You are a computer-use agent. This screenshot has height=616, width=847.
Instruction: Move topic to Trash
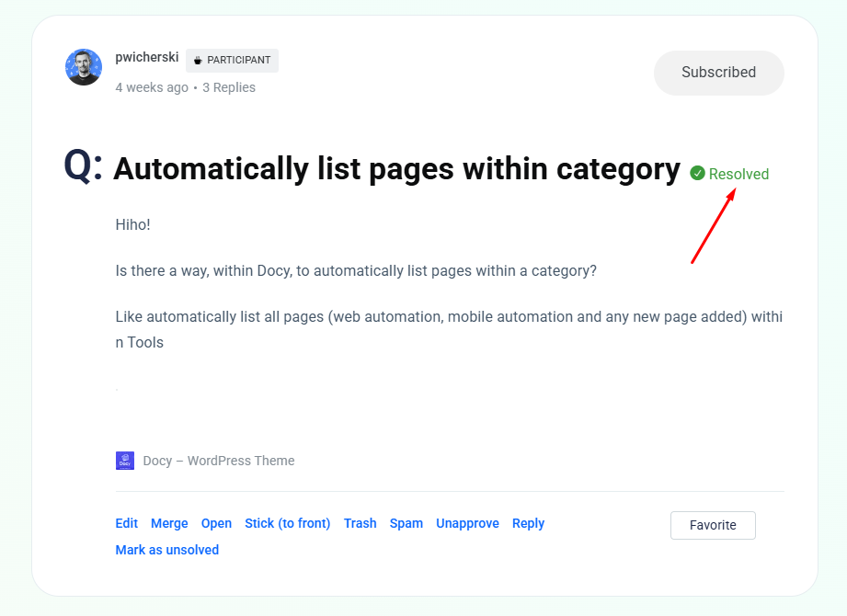361,523
